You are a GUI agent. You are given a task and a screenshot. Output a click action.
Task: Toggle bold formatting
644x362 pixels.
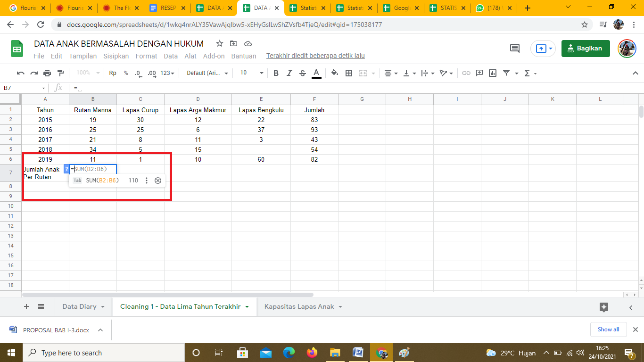click(x=276, y=73)
